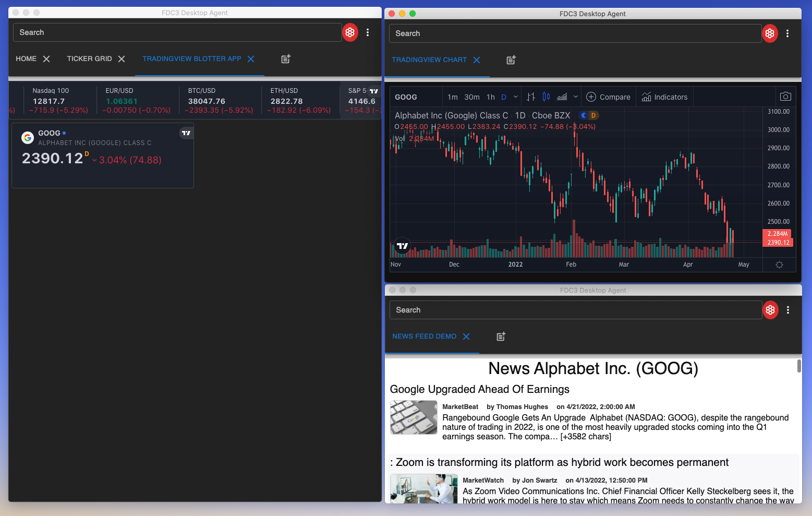
Task: Open the Indicators menu
Action: (x=664, y=97)
